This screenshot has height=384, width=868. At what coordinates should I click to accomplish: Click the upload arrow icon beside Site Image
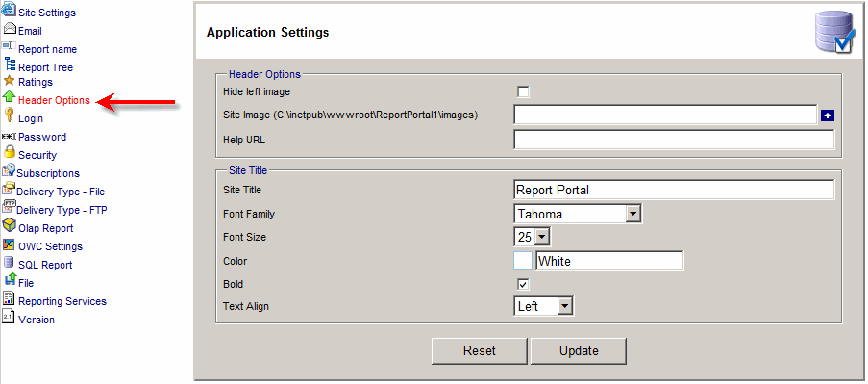[x=829, y=115]
